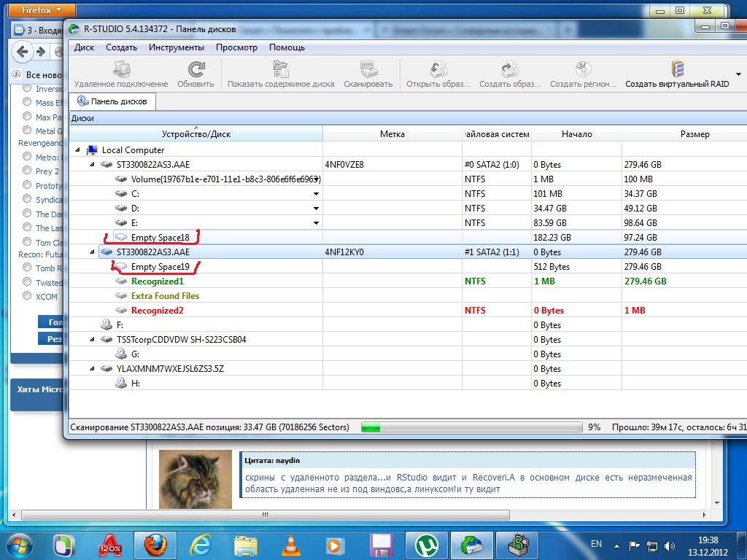Screen dimensions: 747x560
Task: Select Empty Space18 entry
Action: coord(160,237)
